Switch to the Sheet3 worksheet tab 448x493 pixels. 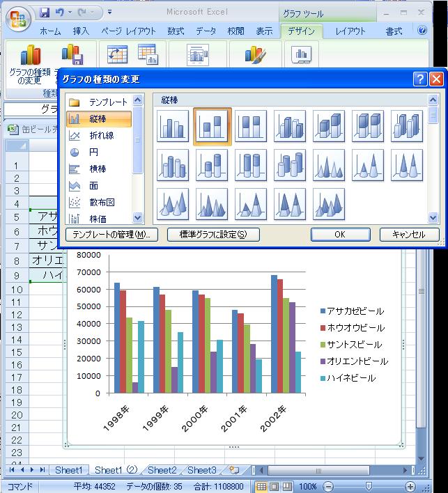201,470
